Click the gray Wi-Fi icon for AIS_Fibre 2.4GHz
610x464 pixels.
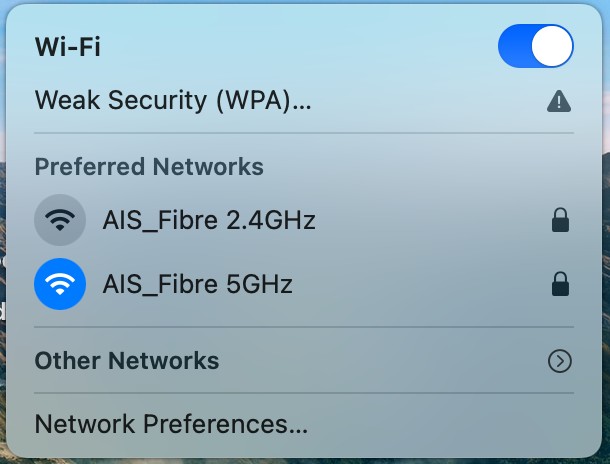[60, 220]
